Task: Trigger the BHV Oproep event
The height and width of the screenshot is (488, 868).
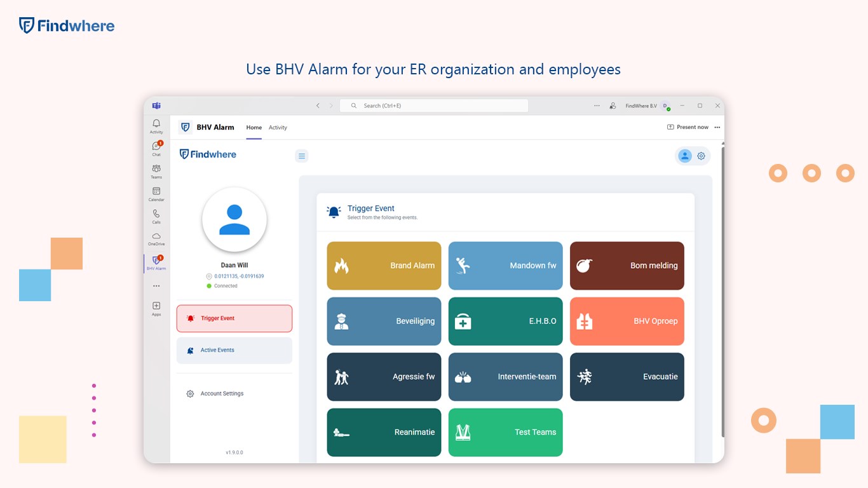Action: point(627,321)
